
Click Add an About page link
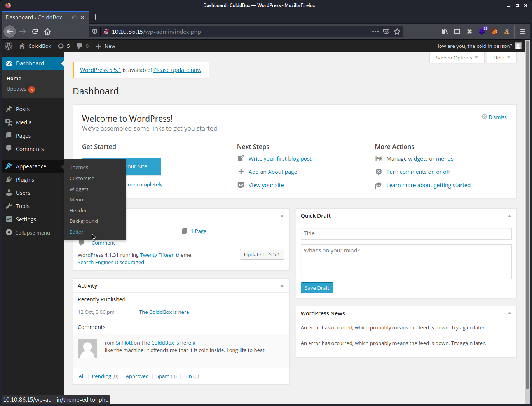pyautogui.click(x=273, y=172)
